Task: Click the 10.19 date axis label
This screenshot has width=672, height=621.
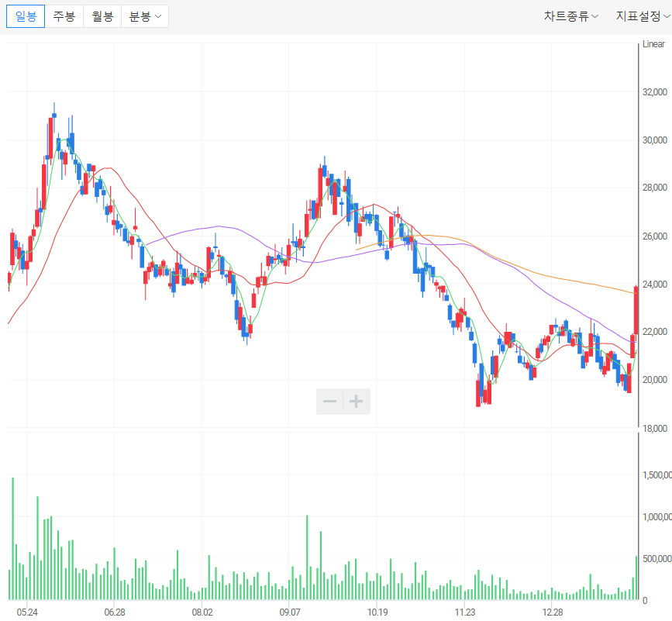Action: tap(377, 612)
